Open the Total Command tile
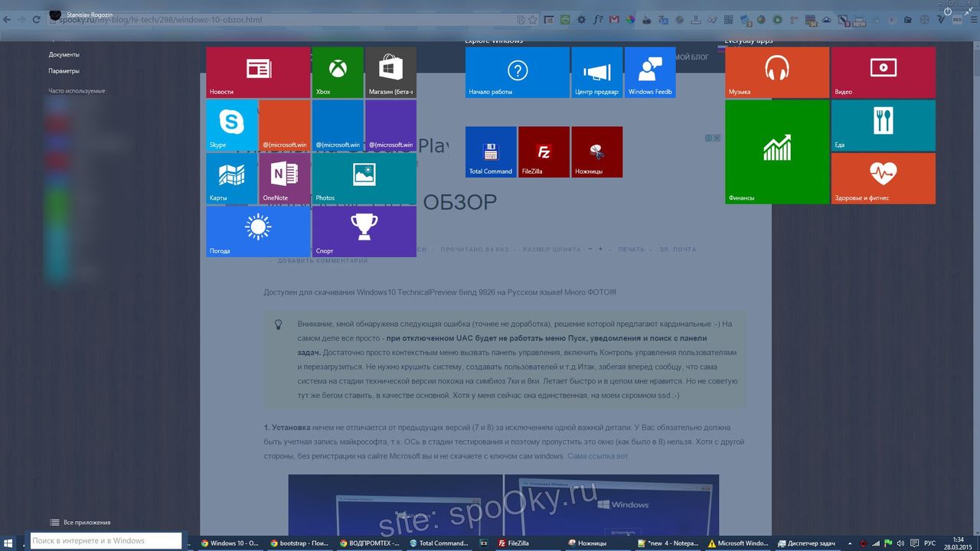The width and height of the screenshot is (980, 551). pos(491,152)
